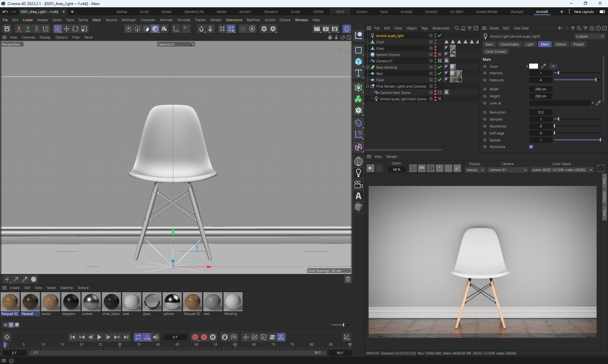Select the Move tool in top toolbar
Viewport: 608px width, 364px height.
pyautogui.click(x=66, y=29)
